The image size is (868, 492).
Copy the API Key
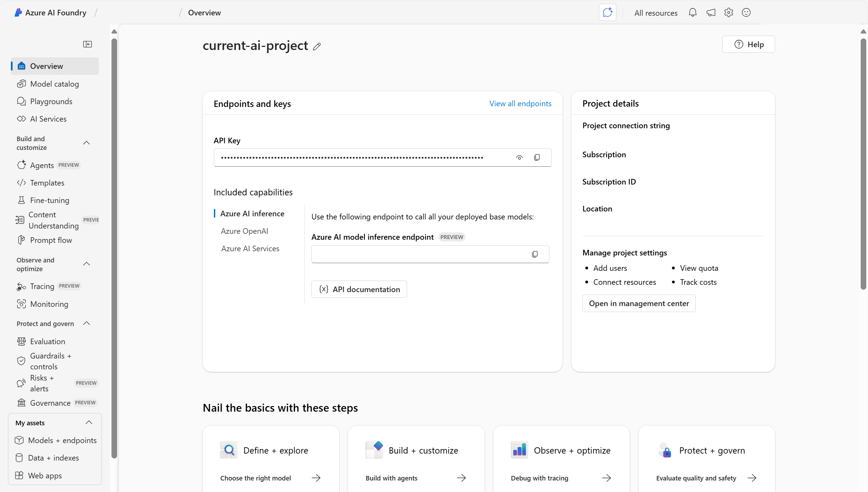[x=537, y=158]
